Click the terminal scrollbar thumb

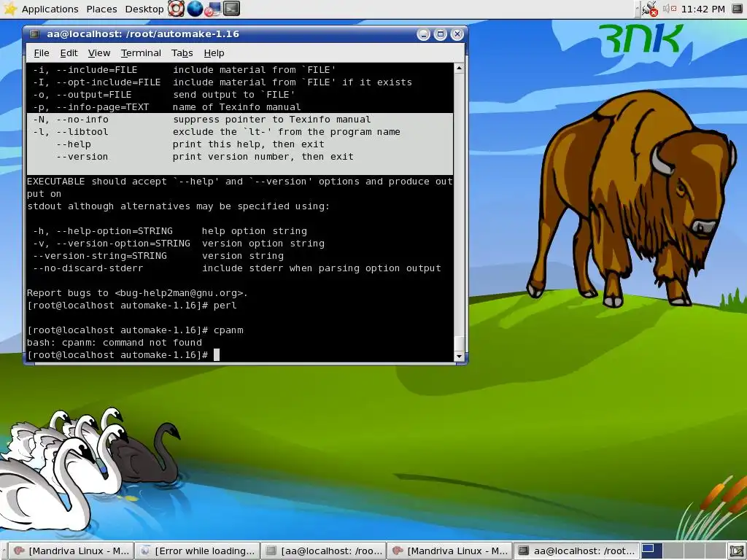[x=460, y=343]
